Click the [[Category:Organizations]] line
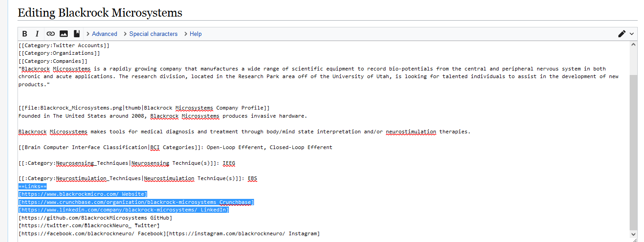This screenshot has height=242, width=644. pyautogui.click(x=59, y=53)
